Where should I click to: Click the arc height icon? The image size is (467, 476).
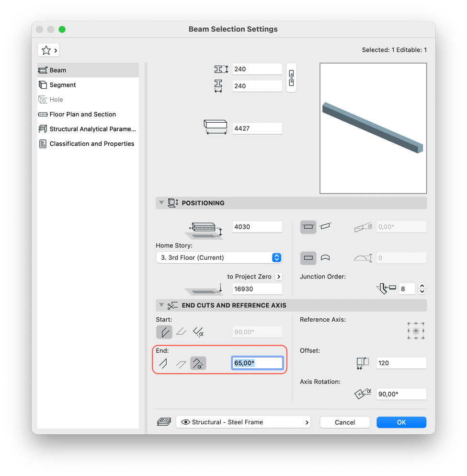[x=363, y=258]
